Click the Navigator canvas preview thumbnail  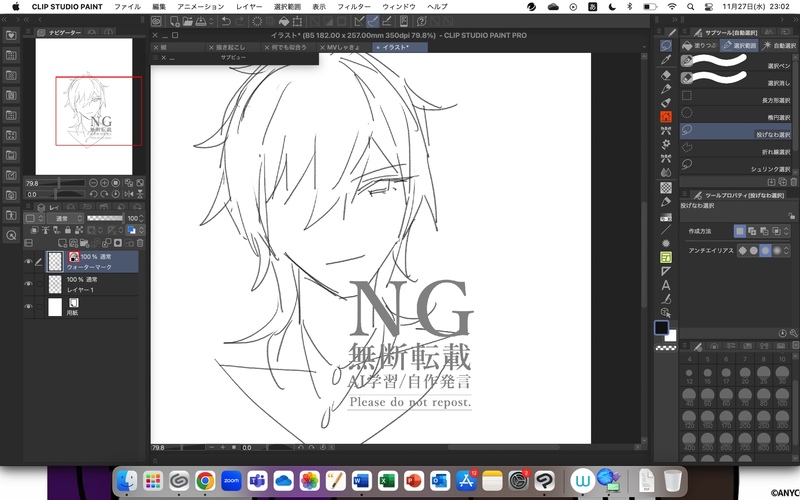pos(84,106)
